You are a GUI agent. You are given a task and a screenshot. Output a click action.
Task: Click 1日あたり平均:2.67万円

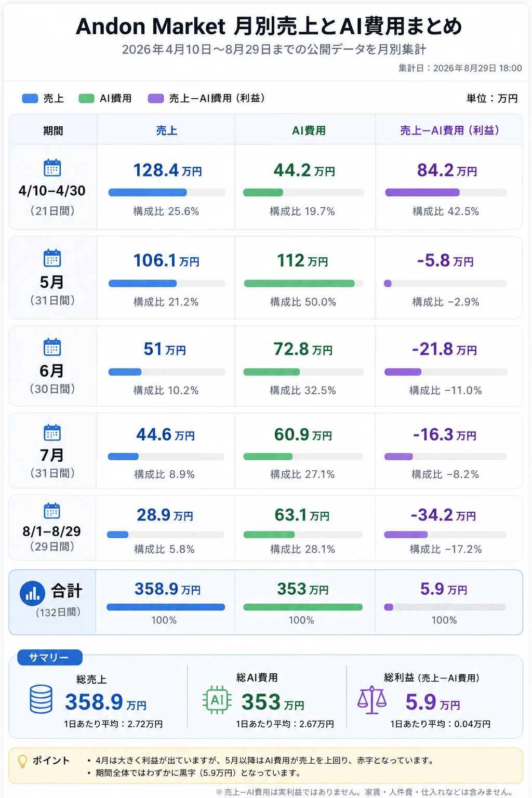point(285,724)
